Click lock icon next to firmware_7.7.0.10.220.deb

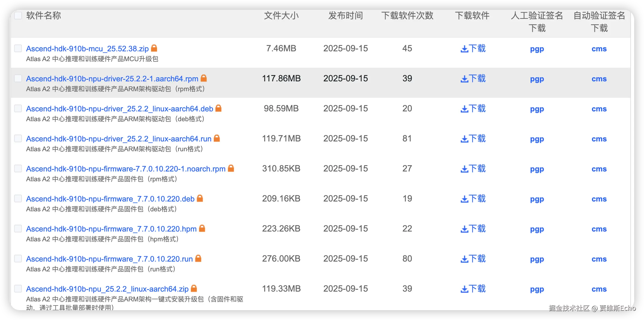200,198
